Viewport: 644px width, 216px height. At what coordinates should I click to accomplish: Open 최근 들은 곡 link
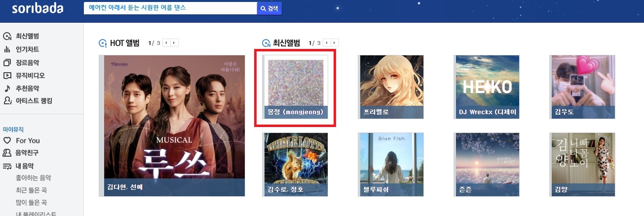(x=31, y=190)
